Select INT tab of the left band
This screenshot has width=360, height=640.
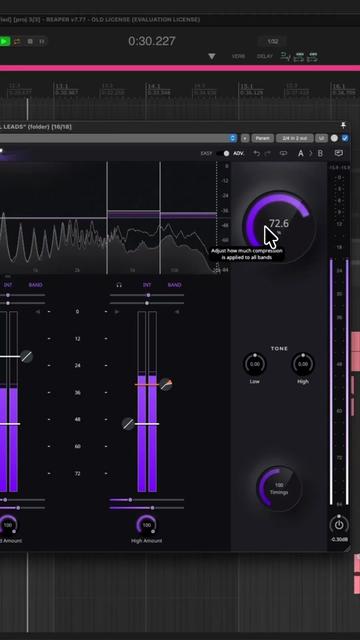[8, 285]
